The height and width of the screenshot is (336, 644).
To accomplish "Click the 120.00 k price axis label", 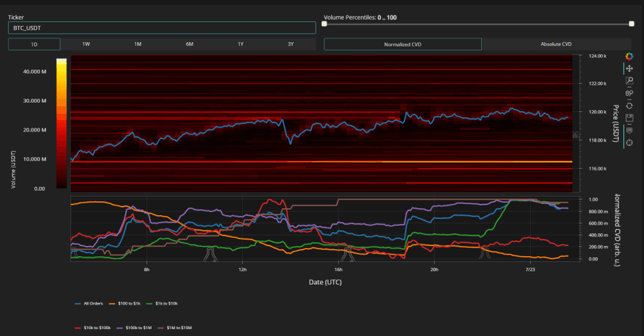I will coord(597,112).
